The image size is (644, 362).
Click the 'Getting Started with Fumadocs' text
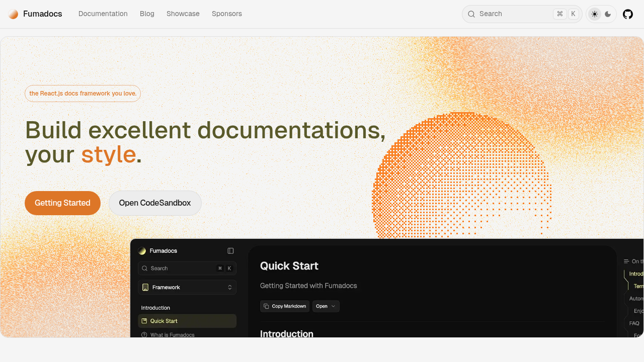click(308, 286)
